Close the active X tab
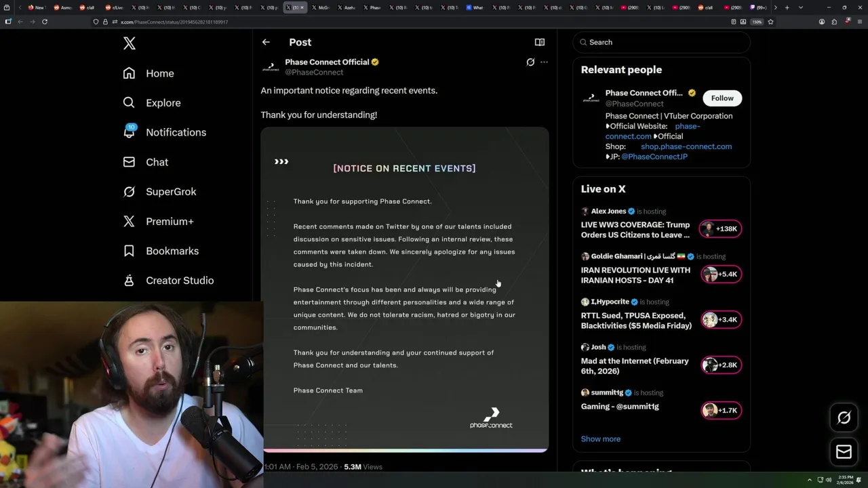This screenshot has width=868, height=488. coord(302,7)
